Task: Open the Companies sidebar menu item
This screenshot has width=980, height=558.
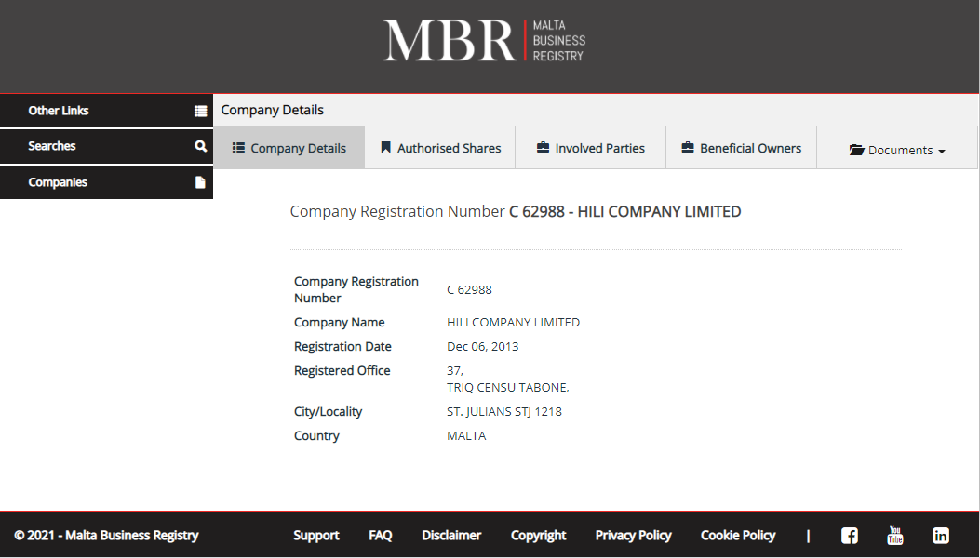Action: (58, 182)
